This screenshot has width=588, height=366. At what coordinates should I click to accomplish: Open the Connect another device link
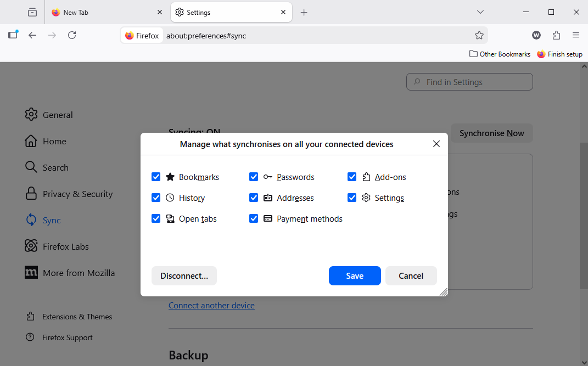[x=211, y=305]
